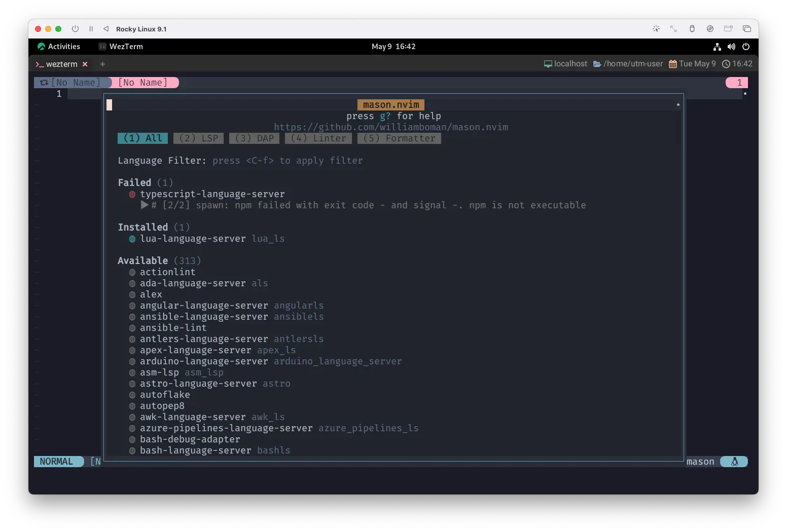Click the windows icon in the UTM toolbar

pyautogui.click(x=746, y=29)
